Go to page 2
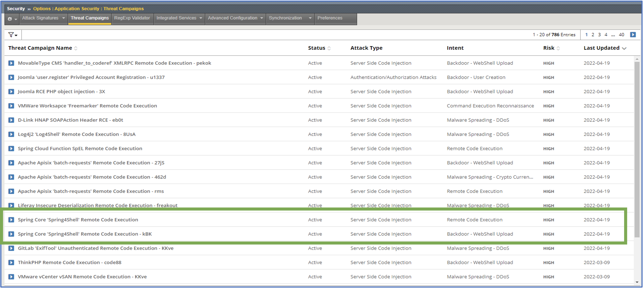The image size is (644, 289). tap(593, 35)
